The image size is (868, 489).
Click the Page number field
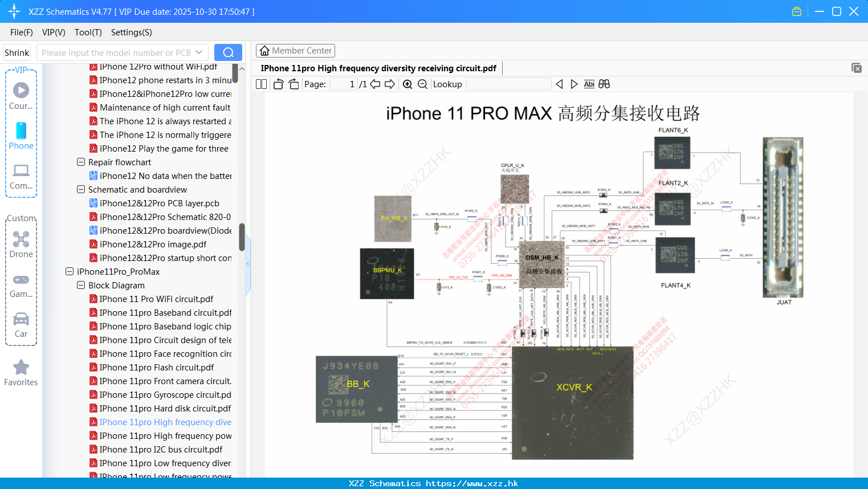pos(343,84)
